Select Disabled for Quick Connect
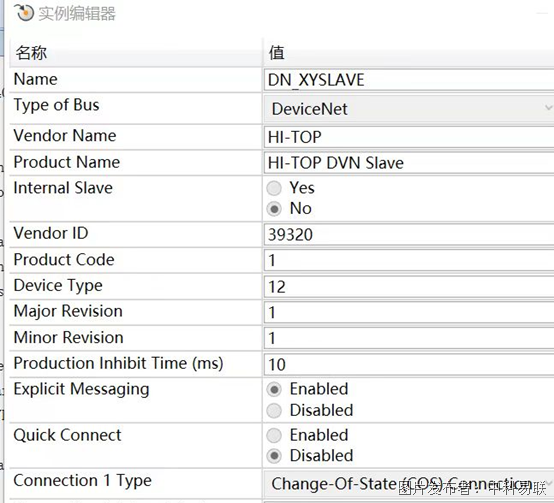 [274, 456]
